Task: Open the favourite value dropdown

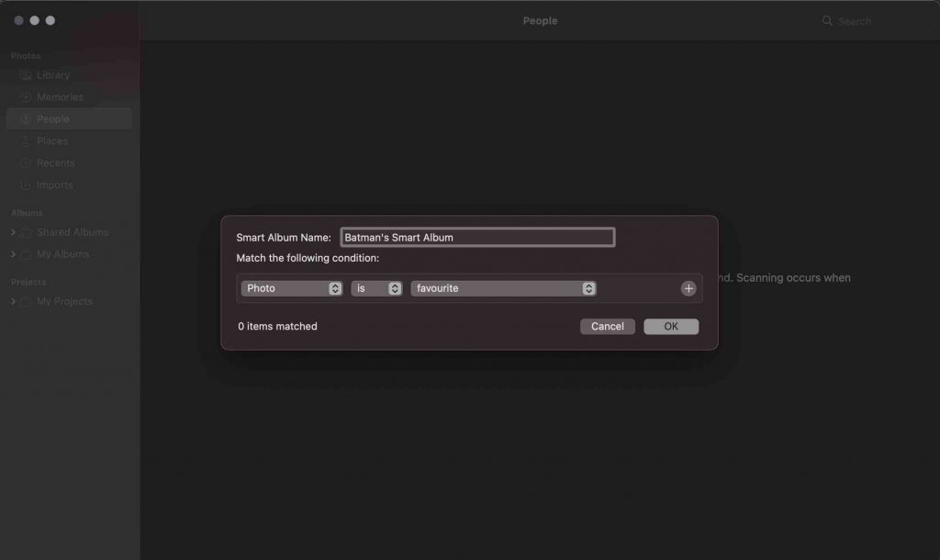Action: (x=503, y=288)
